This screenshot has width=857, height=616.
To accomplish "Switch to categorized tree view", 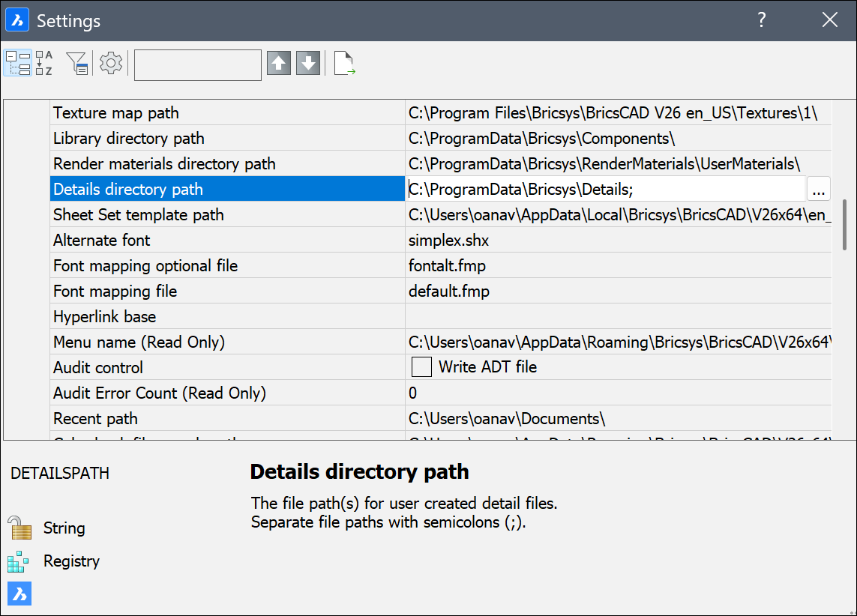I will (18, 64).
